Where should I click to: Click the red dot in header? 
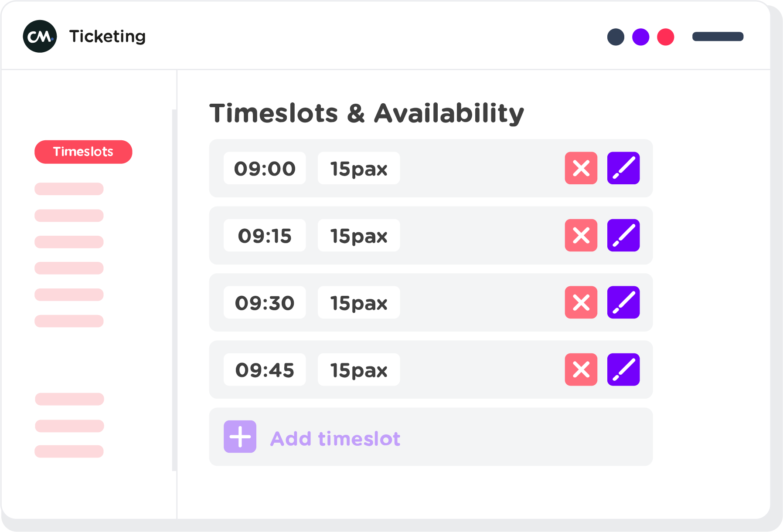tap(665, 37)
